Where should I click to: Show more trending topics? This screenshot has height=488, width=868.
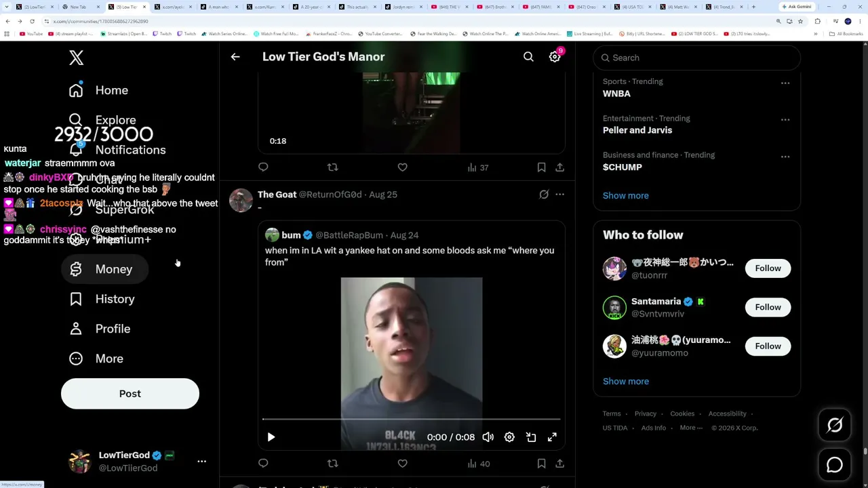(625, 195)
